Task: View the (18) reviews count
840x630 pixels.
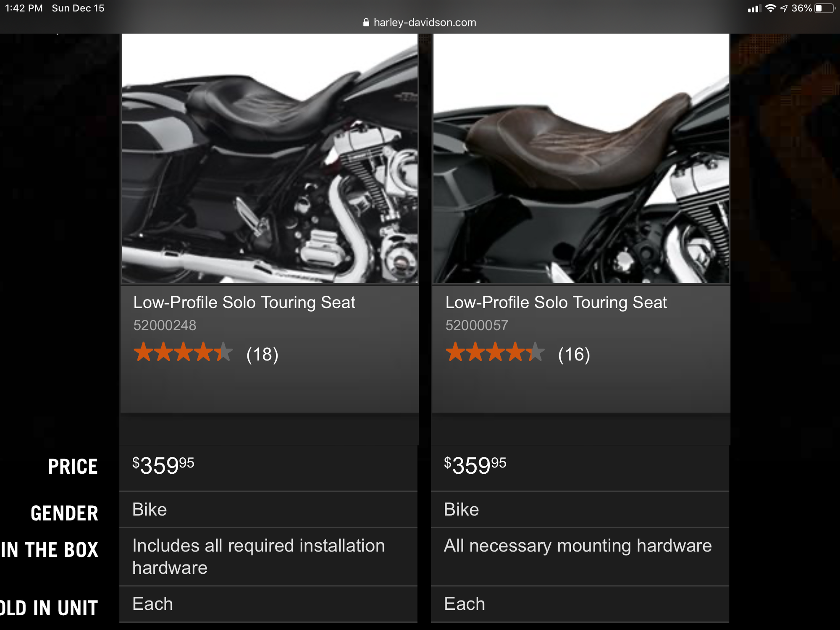Action: (262, 354)
